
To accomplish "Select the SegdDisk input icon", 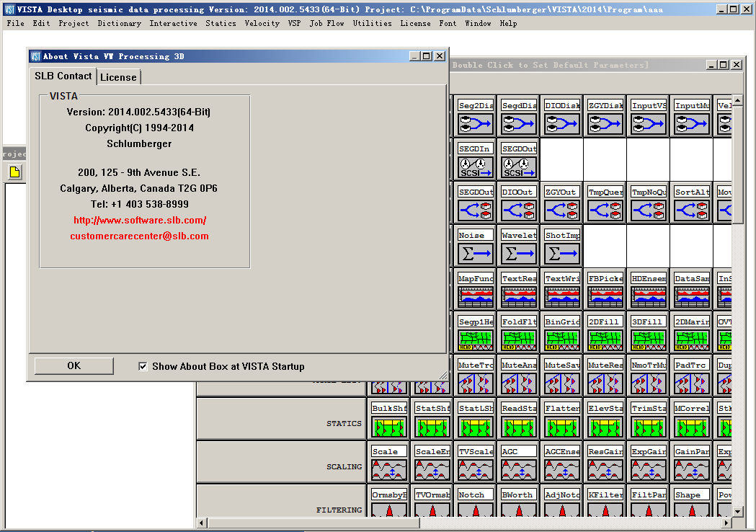I will click(519, 124).
